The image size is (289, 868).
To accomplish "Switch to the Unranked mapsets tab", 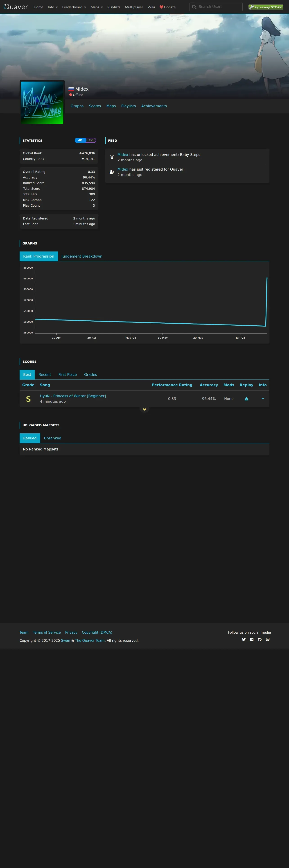I will point(52,438).
